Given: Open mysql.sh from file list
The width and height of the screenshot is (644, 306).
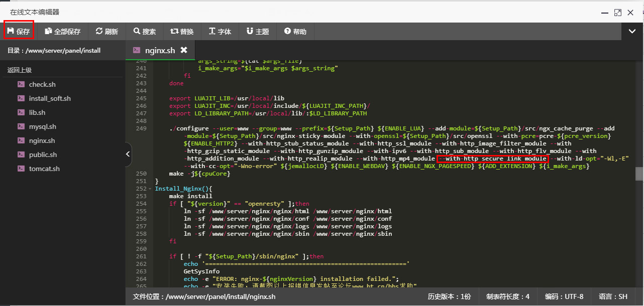Looking at the screenshot, I should coord(43,126).
